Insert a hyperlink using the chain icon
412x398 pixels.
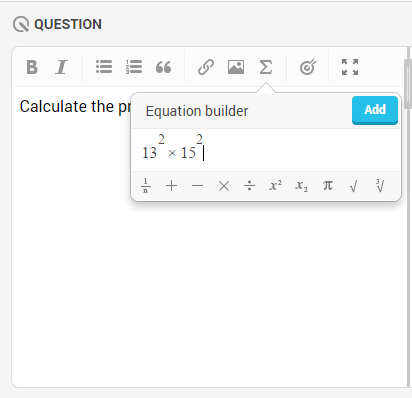(206, 67)
